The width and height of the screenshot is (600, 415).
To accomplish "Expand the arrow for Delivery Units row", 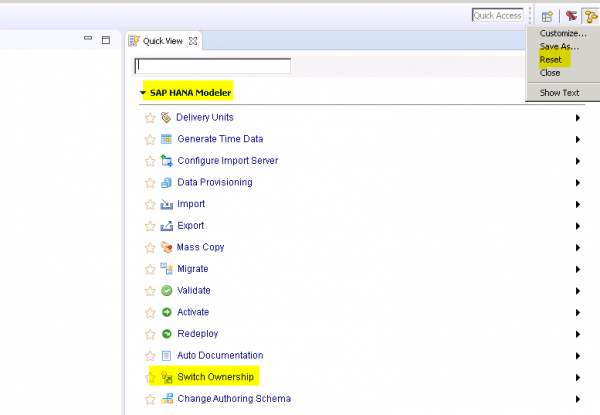I will point(578,118).
